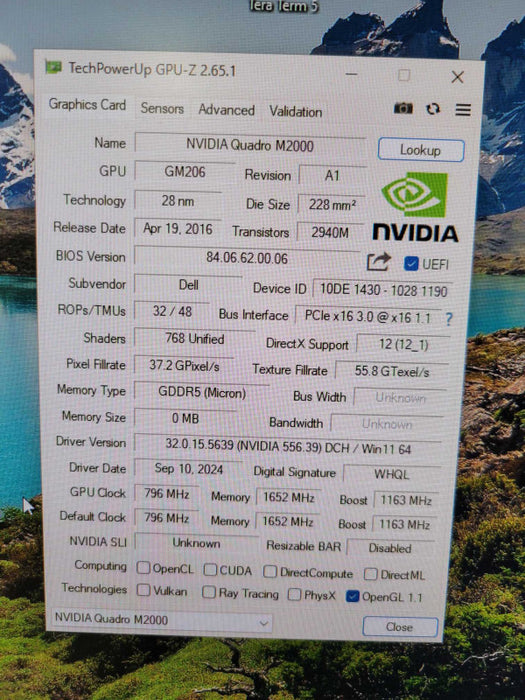The width and height of the screenshot is (525, 700).
Task: Click the DirectX Support value 12 (12_1)
Action: point(404,344)
